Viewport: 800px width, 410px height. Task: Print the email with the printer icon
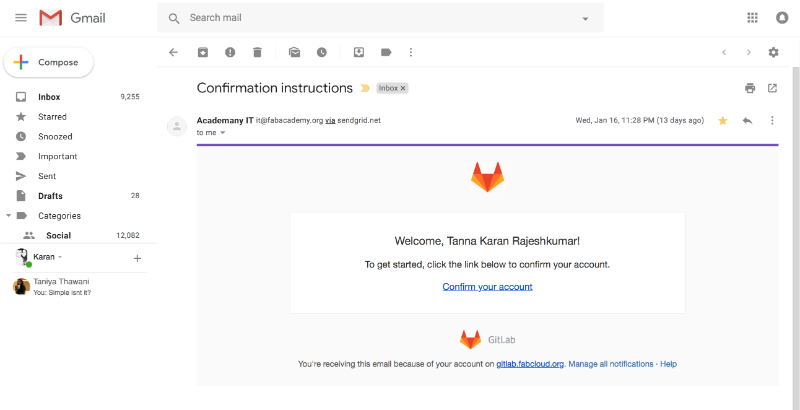[749, 88]
